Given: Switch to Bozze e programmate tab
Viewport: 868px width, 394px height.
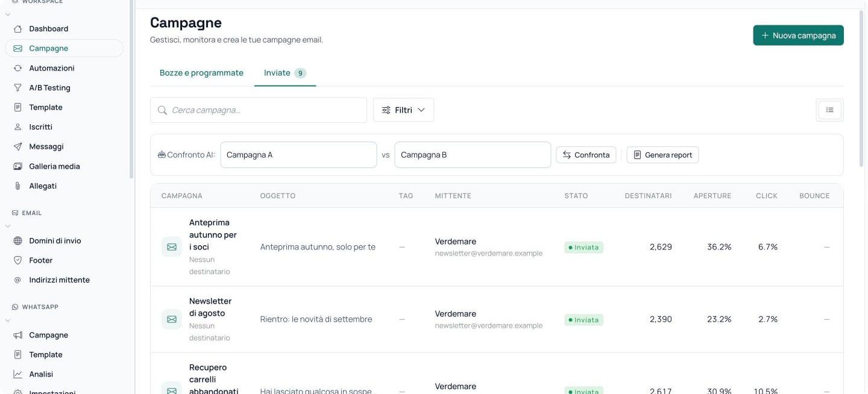Looking at the screenshot, I should [x=201, y=73].
